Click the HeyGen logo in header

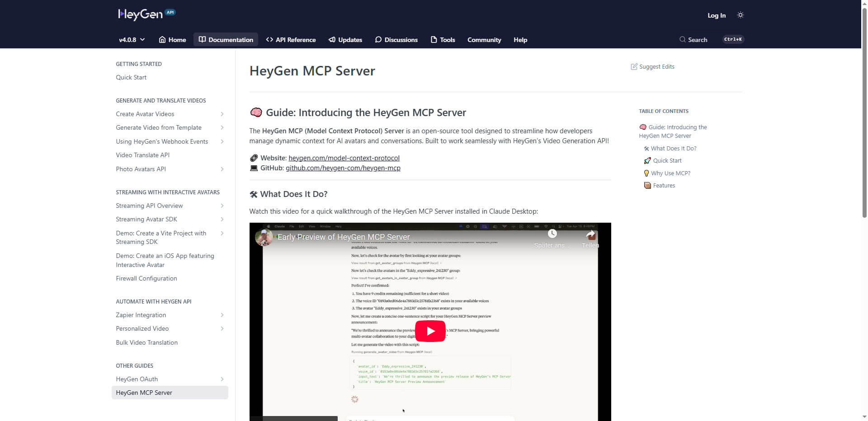tap(141, 14)
